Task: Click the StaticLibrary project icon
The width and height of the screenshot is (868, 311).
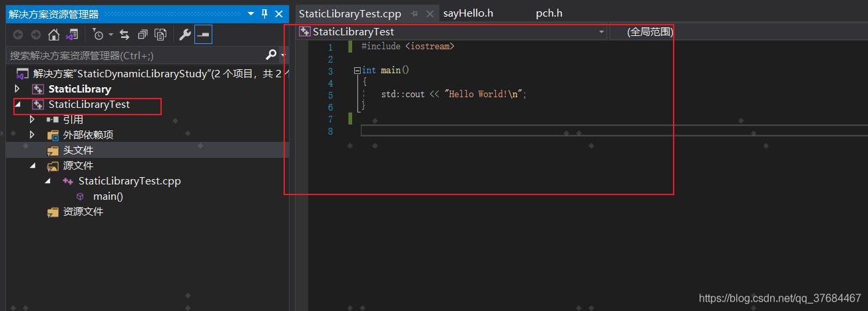Action: [x=38, y=89]
